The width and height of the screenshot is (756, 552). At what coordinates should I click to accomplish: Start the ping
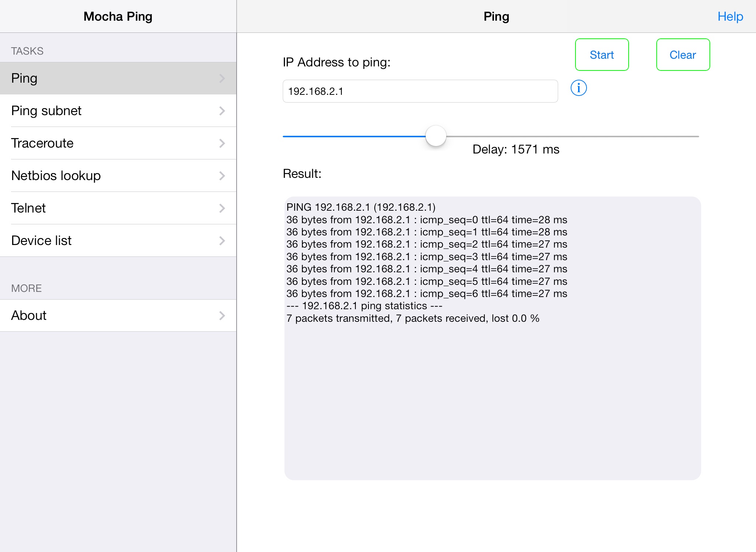coord(602,55)
